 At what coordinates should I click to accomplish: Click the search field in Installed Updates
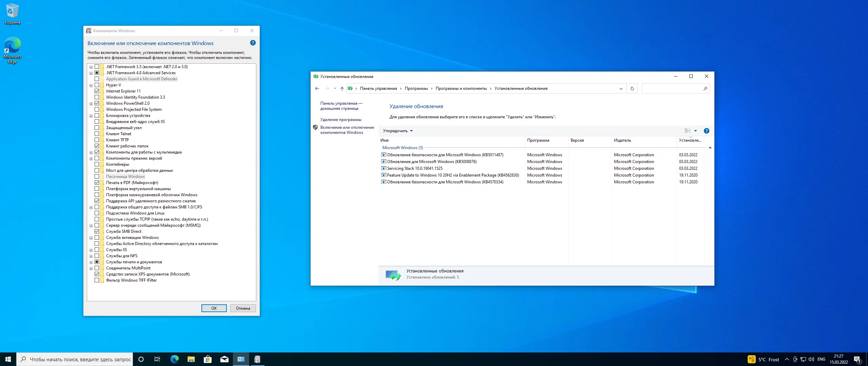pyautogui.click(x=672, y=88)
